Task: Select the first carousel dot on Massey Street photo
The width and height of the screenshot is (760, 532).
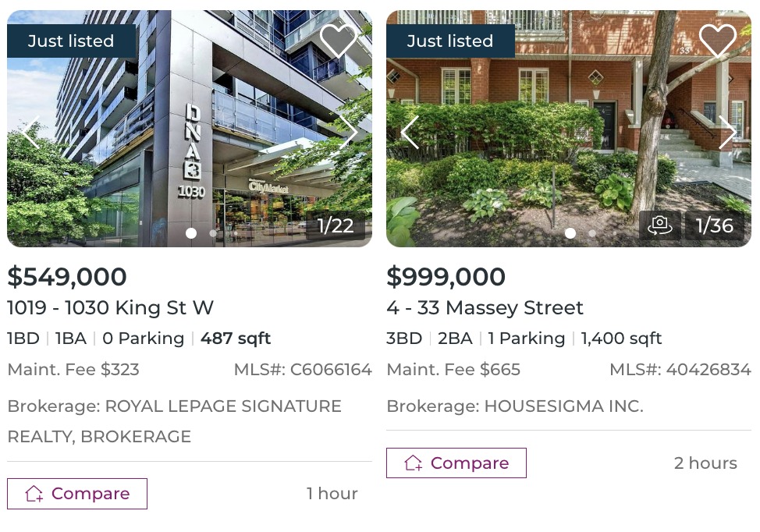Action: tap(570, 232)
